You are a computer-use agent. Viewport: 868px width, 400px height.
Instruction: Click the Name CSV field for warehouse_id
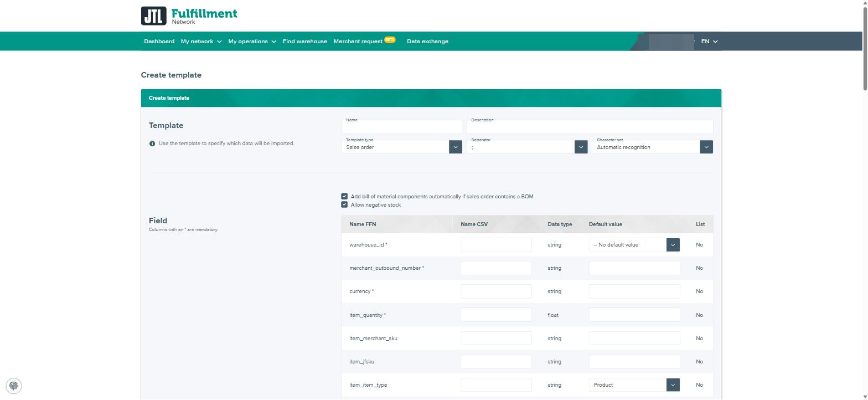tap(496, 245)
